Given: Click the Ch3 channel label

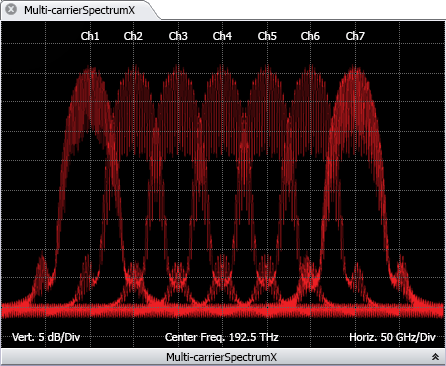Looking at the screenshot, I should [x=178, y=36].
